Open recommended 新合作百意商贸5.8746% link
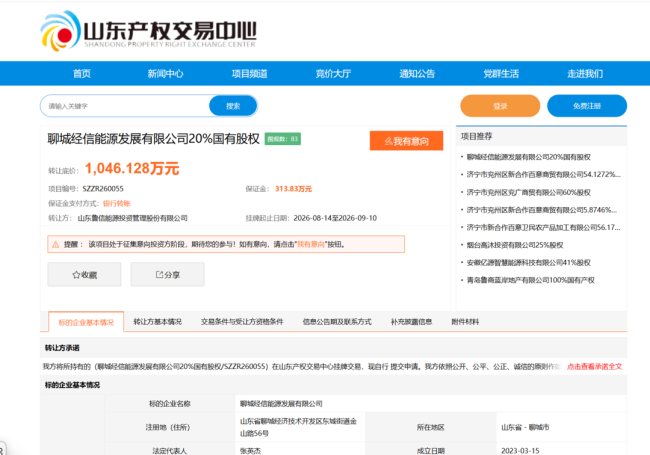The height and width of the screenshot is (455, 650). (x=541, y=210)
